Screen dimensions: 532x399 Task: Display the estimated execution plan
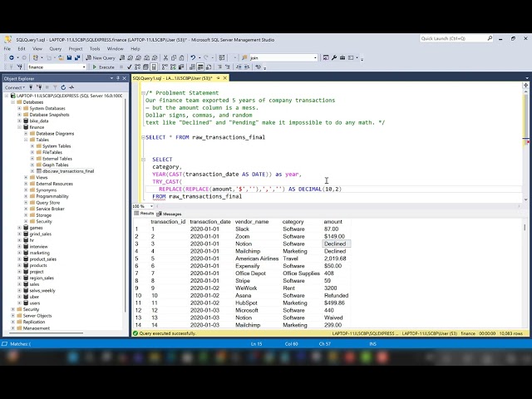point(137,67)
